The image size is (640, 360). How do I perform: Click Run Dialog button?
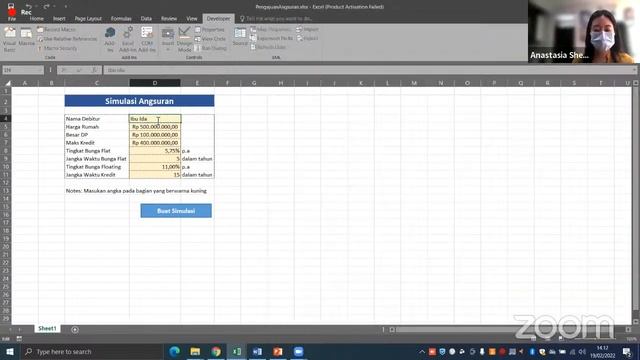pos(211,48)
